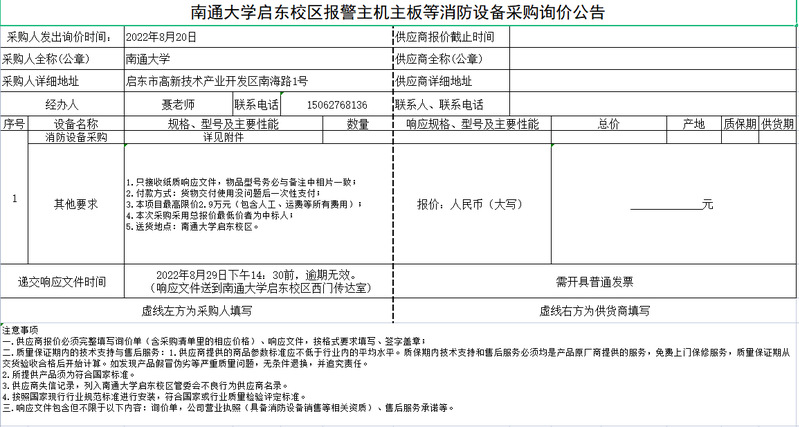Screen dimensions: 799x427
Task: Click the 采购人发出询价时间 label cell
Action: tap(62, 37)
